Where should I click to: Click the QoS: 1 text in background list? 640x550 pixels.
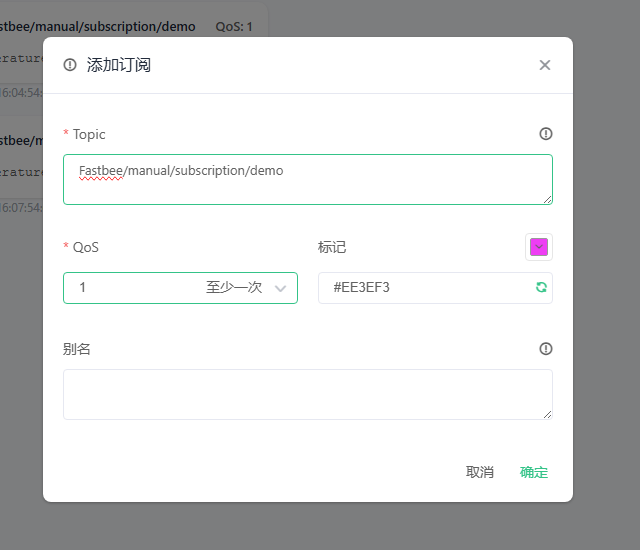(x=234, y=27)
